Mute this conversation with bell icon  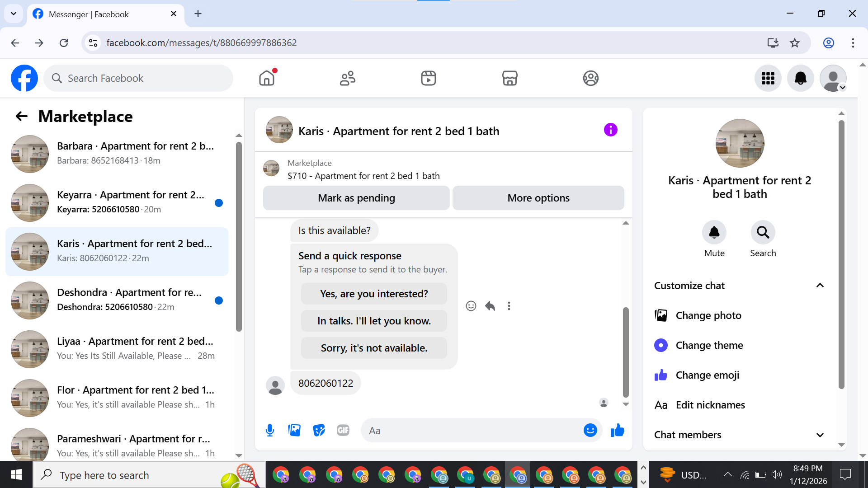pyautogui.click(x=714, y=232)
